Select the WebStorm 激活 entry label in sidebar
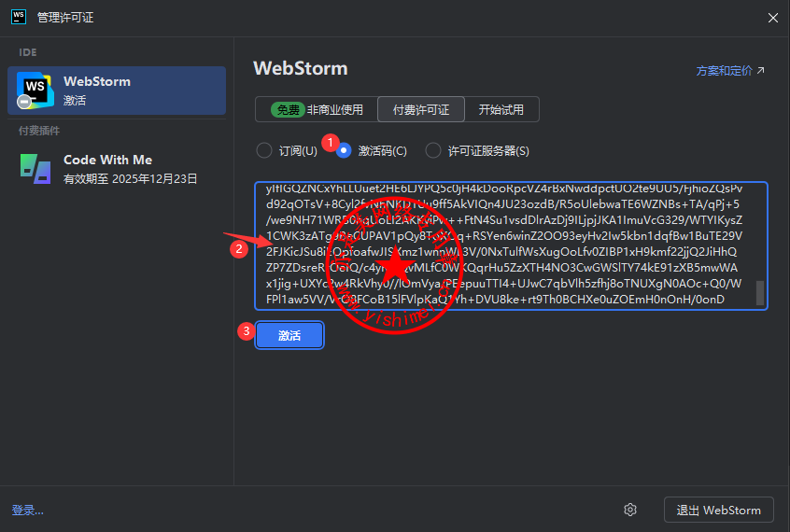This screenshot has width=790, height=532. tap(97, 90)
